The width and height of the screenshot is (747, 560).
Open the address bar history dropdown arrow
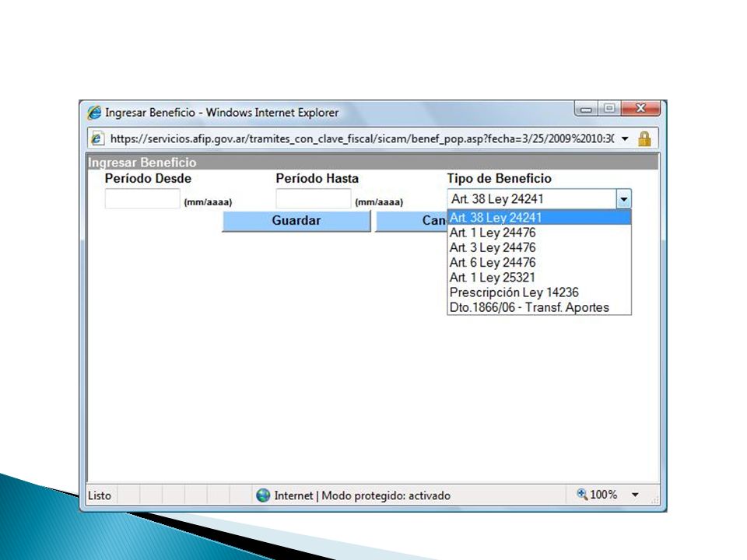pos(625,139)
